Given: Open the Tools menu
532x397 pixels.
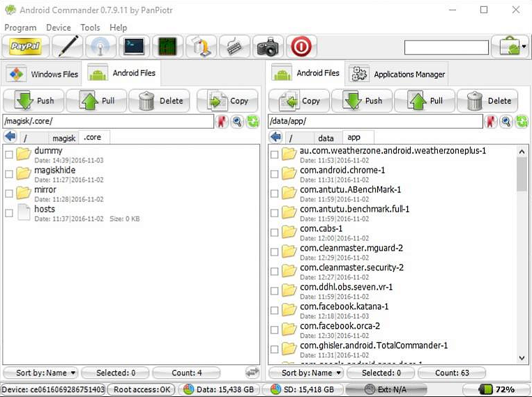Looking at the screenshot, I should click(x=90, y=27).
